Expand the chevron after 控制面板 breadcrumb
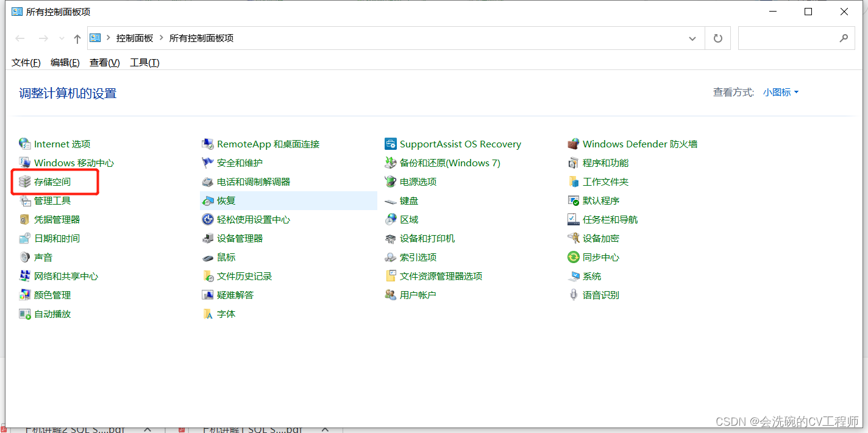 (162, 38)
